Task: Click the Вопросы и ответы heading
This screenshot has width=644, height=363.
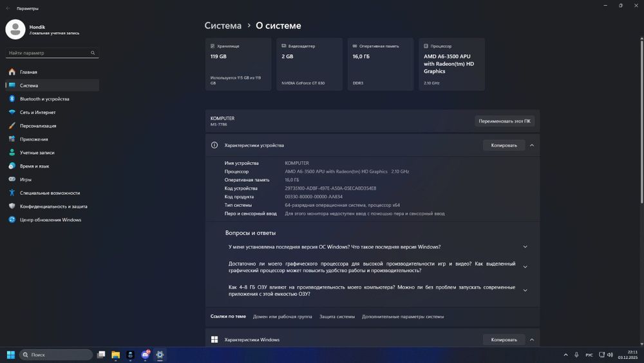Action: pos(251,233)
